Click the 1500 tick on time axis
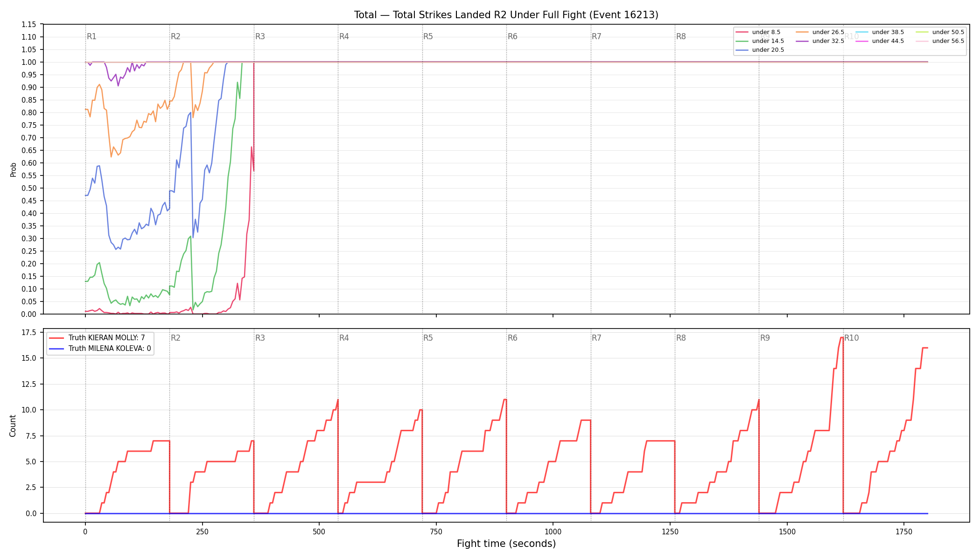 pos(787,532)
